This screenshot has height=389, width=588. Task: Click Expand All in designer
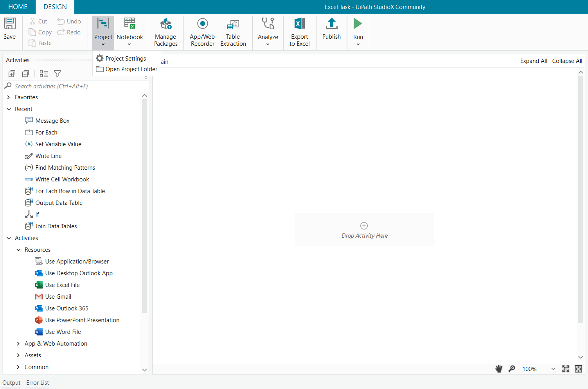[x=534, y=61]
